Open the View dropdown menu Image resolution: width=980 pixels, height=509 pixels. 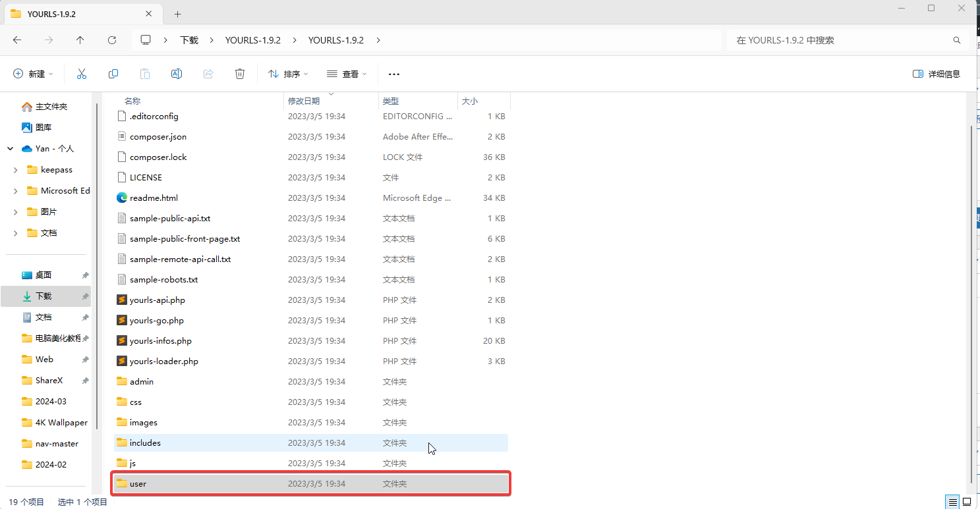coord(347,74)
